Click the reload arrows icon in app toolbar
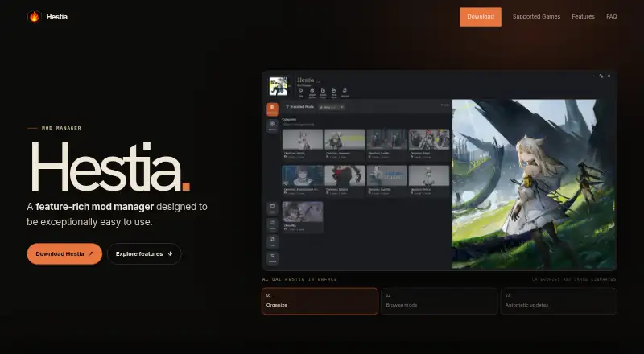Viewport: 644px width, 354px height. pyautogui.click(x=345, y=93)
